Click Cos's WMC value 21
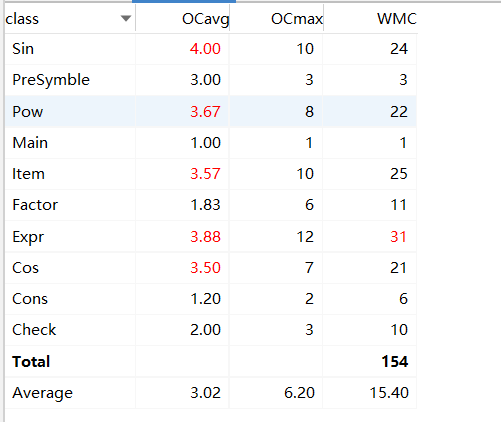 tap(399, 268)
